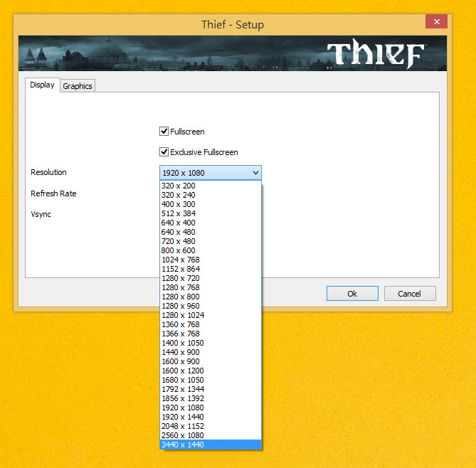This screenshot has height=468, width=476.
Task: Choose 1024 x 768 resolution
Action: [x=211, y=260]
